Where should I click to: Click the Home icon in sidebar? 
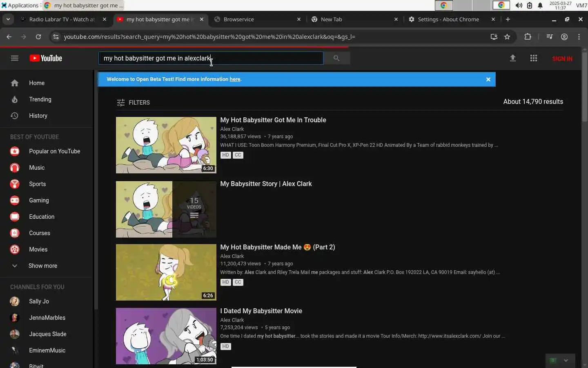pyautogui.click(x=15, y=83)
